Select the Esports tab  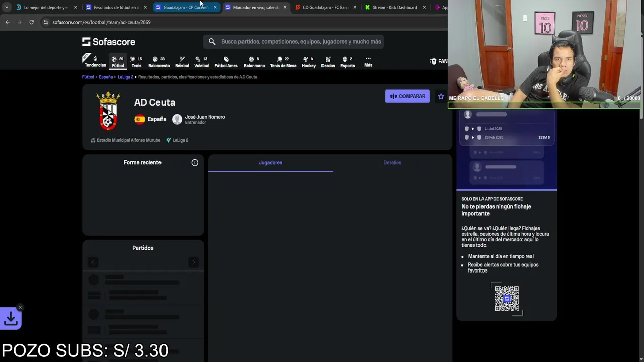coord(348,62)
